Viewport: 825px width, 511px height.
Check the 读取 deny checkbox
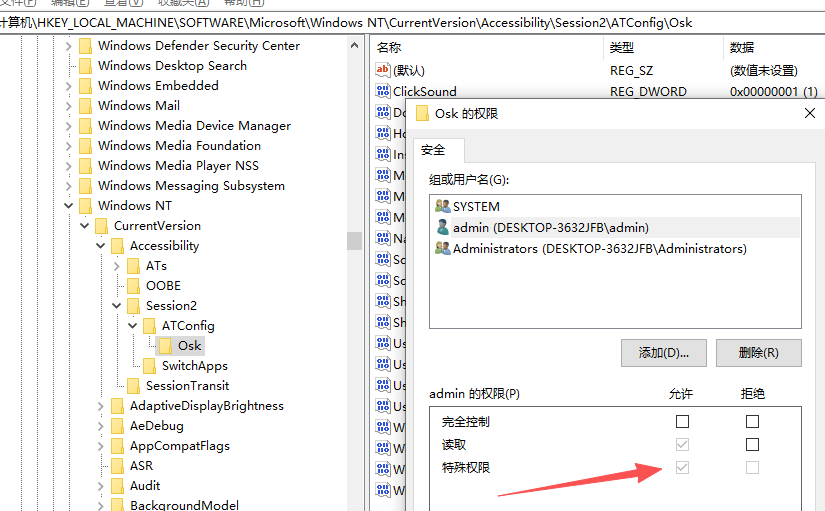coord(752,444)
